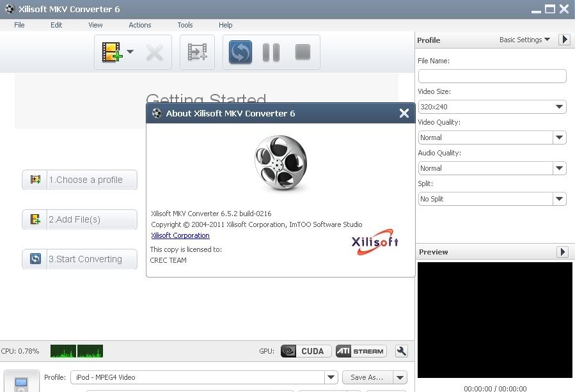Toggle NVIDIA CUDA GPU acceleration
The width and height of the screenshot is (575, 392).
coord(306,351)
